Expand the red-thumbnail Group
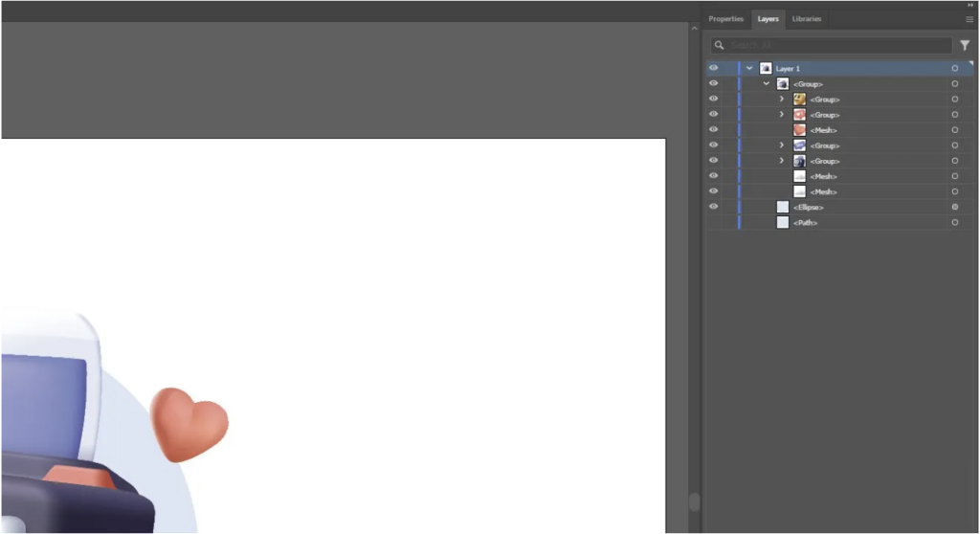The image size is (980, 534). pyautogui.click(x=781, y=115)
